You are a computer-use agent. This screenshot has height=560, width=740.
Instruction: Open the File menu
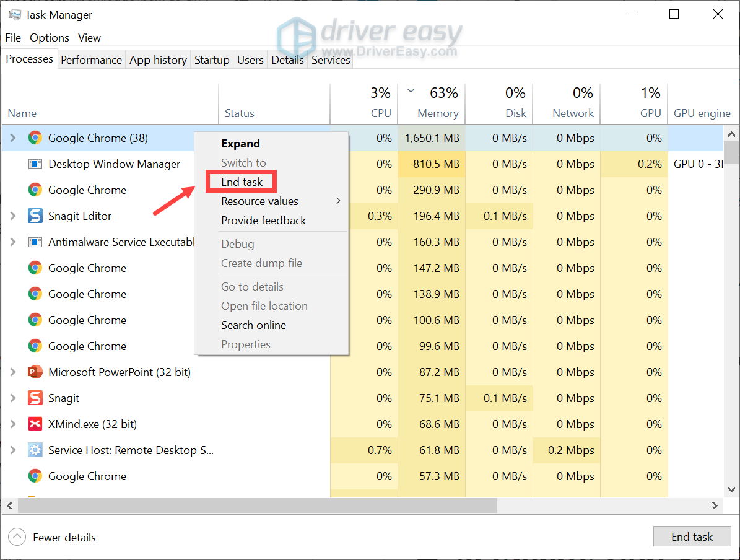(13, 37)
